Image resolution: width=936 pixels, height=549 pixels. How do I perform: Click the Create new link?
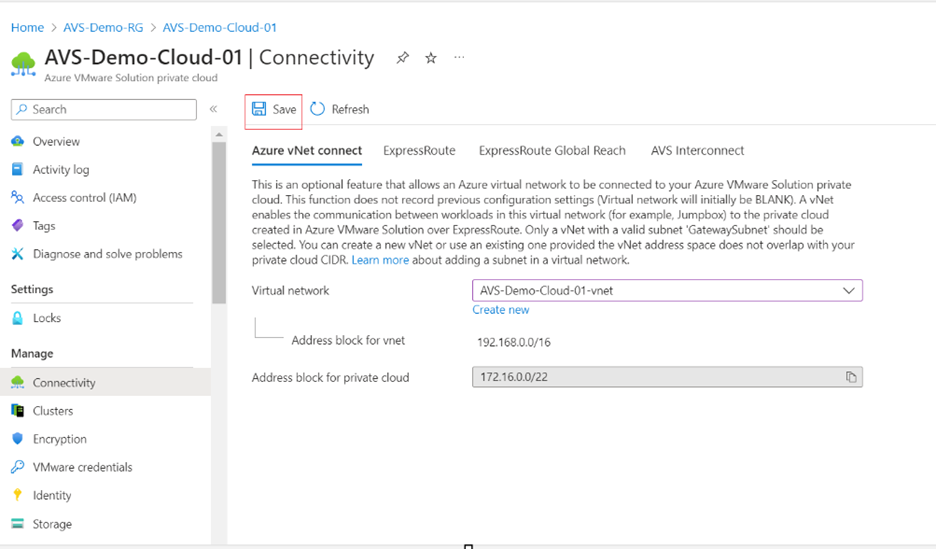click(501, 310)
